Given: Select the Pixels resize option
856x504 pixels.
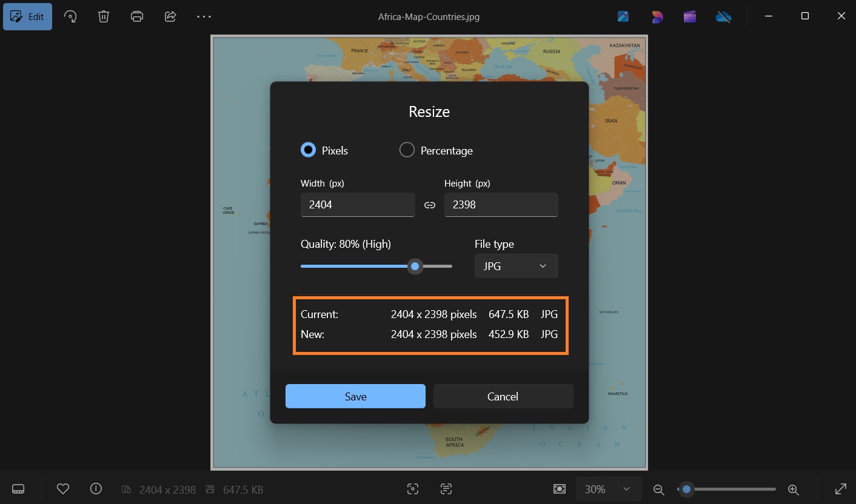Looking at the screenshot, I should [308, 150].
